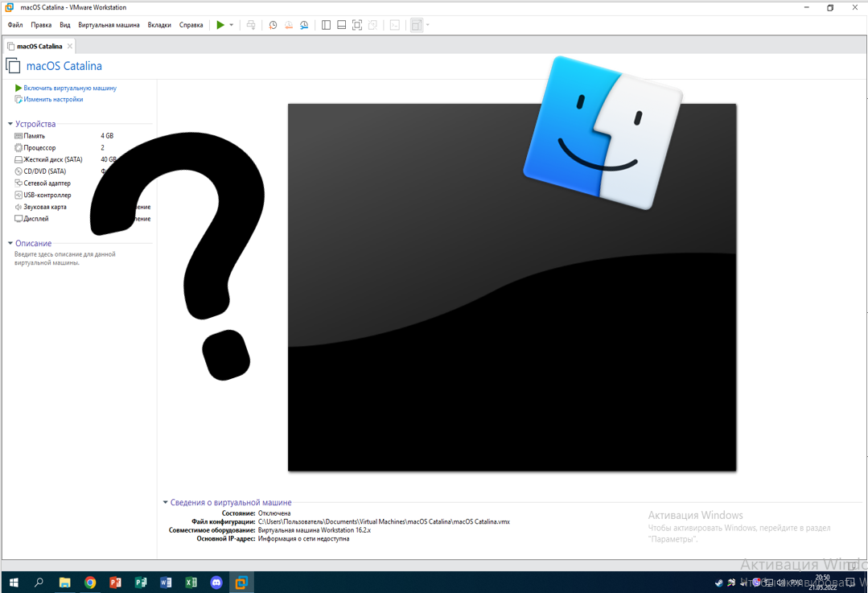The height and width of the screenshot is (593, 868).
Task: Open the Вкладки menu
Action: pyautogui.click(x=158, y=25)
